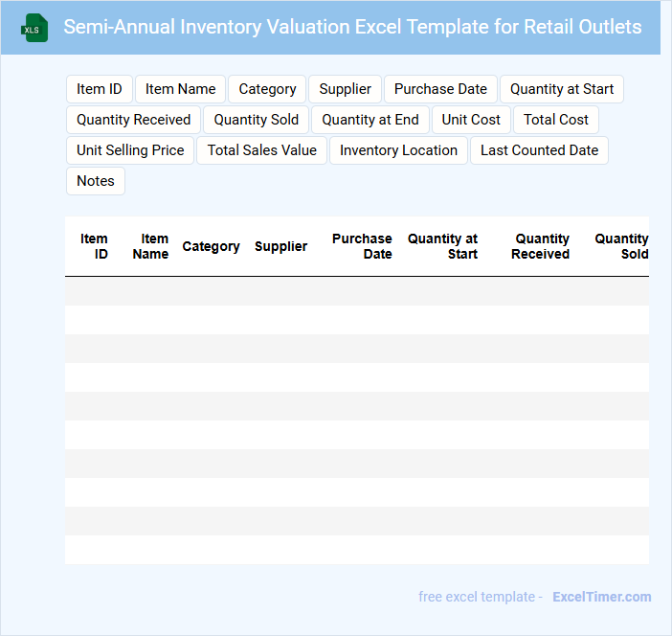Image resolution: width=672 pixels, height=636 pixels.
Task: Select the Notes tag
Action: click(x=96, y=181)
